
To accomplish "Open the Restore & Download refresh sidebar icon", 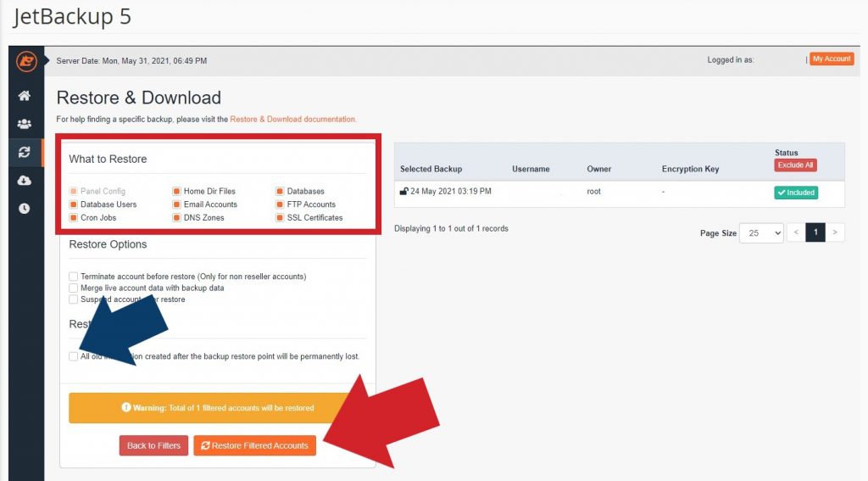I will point(25,153).
